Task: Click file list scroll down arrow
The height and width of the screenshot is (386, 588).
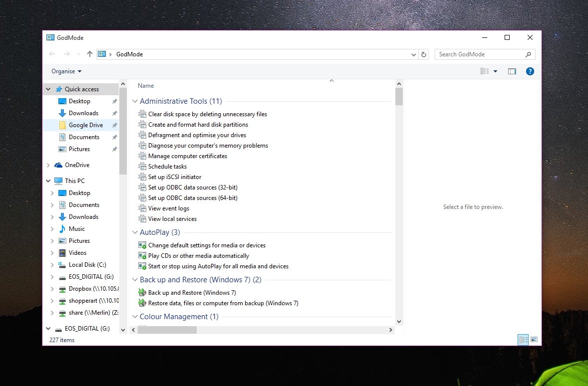Action: point(399,322)
